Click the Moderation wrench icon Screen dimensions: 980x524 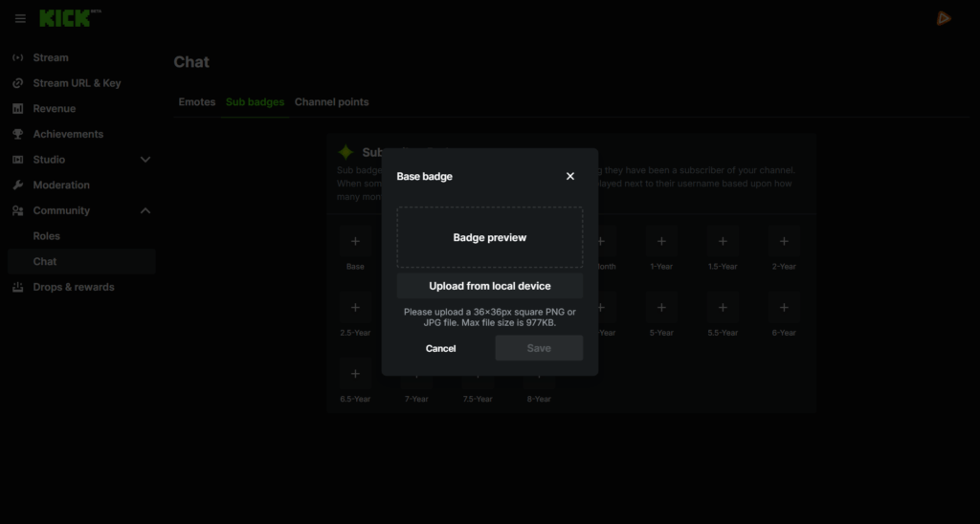point(17,186)
